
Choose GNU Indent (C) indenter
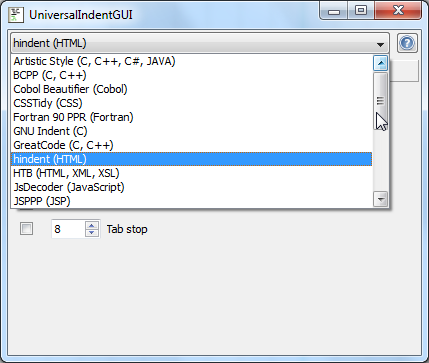pyautogui.click(x=191, y=131)
